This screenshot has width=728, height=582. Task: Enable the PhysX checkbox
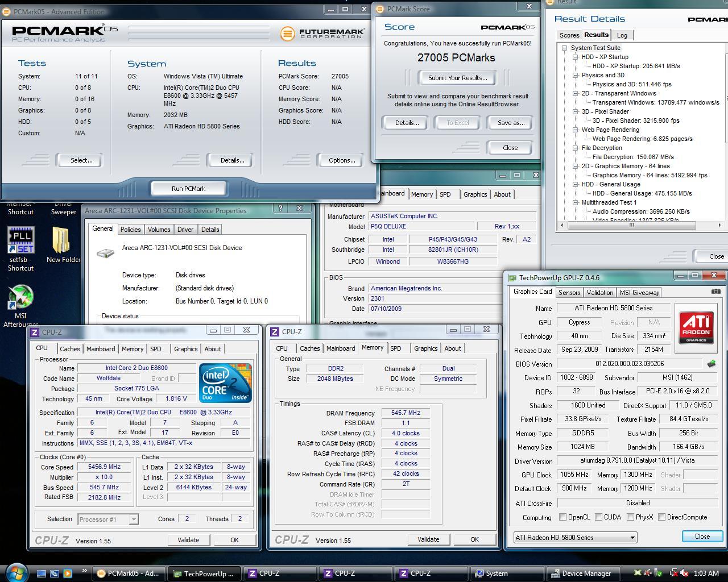pos(630,517)
